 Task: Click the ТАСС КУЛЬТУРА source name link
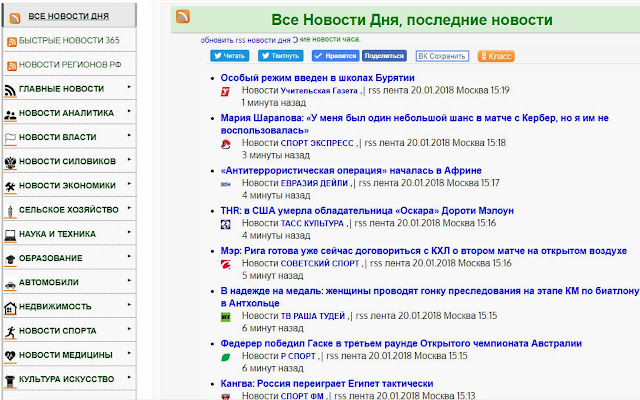tap(312, 223)
